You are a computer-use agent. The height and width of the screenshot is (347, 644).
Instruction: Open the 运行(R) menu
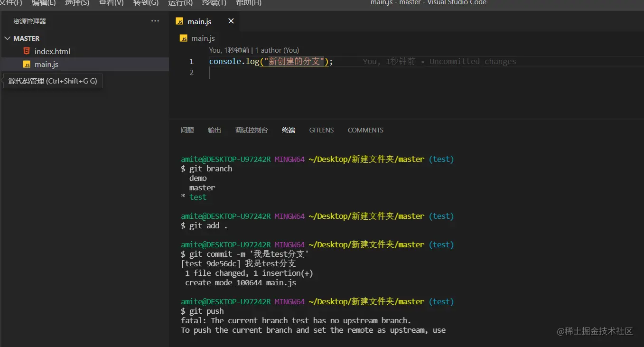click(x=179, y=3)
